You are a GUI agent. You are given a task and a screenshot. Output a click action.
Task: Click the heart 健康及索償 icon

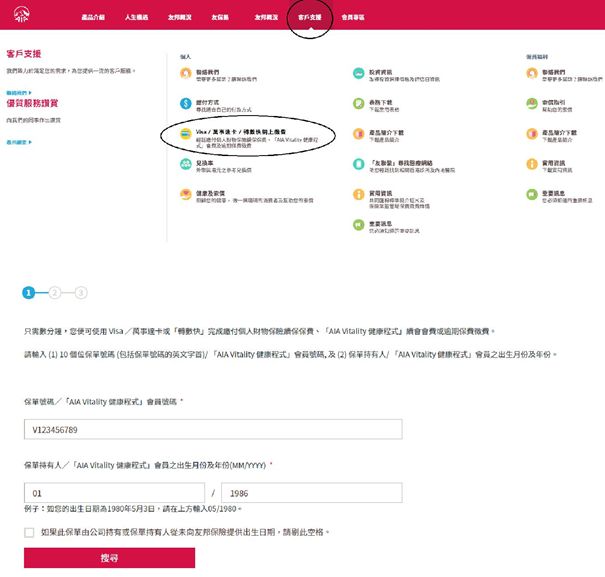pos(186,194)
